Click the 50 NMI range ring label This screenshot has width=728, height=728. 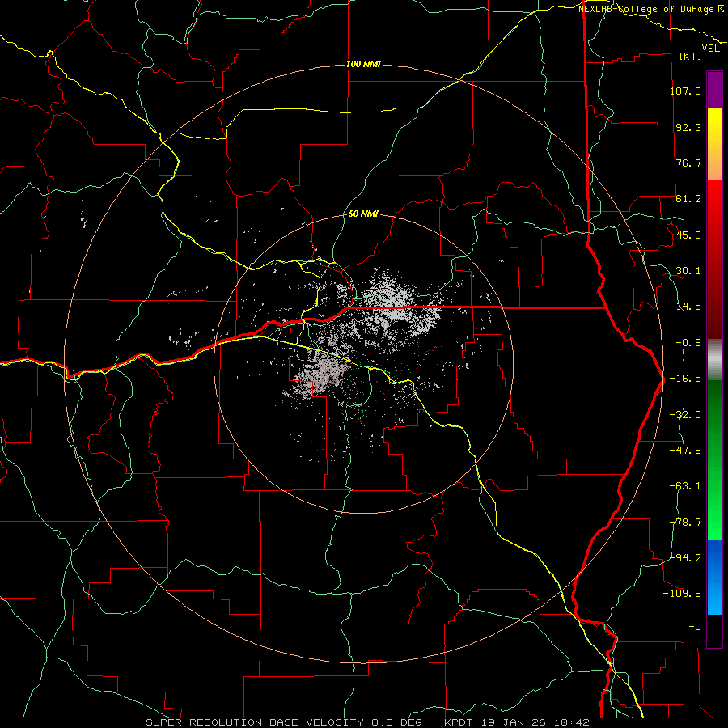pos(363,214)
